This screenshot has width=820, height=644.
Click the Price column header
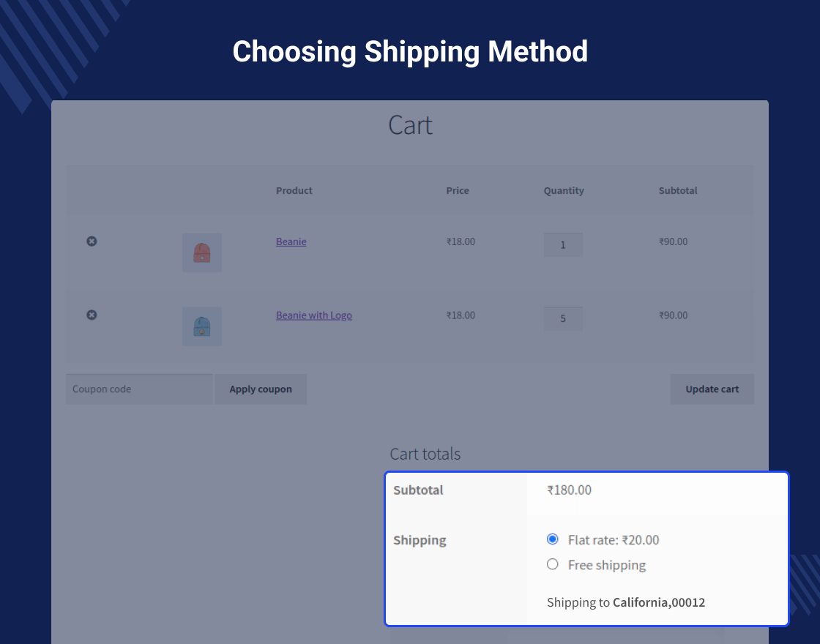click(458, 190)
